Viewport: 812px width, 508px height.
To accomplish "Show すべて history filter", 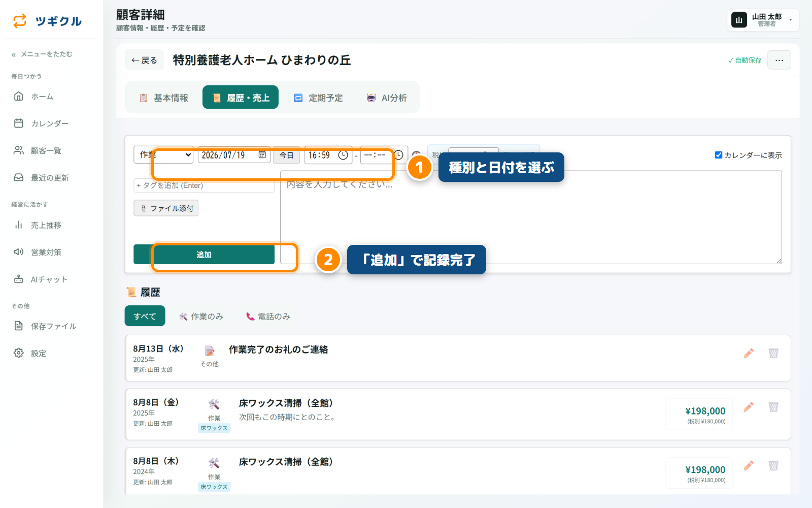I will [145, 316].
